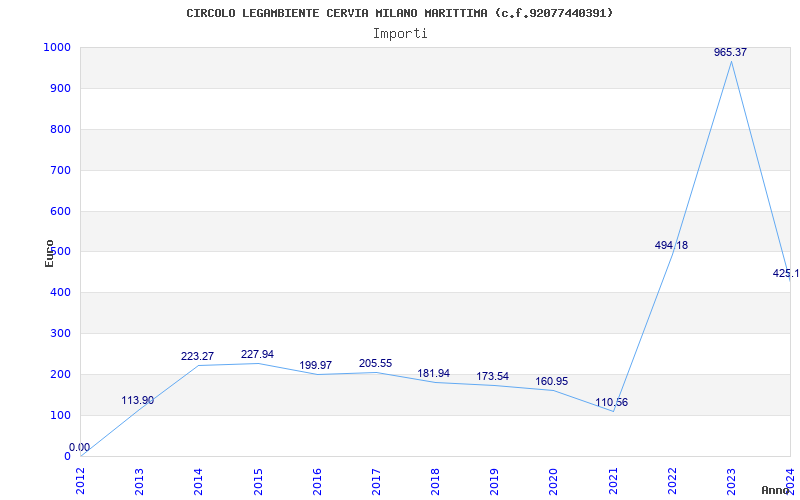Click the 494.18 data point label
The image size is (800, 500).
click(671, 245)
